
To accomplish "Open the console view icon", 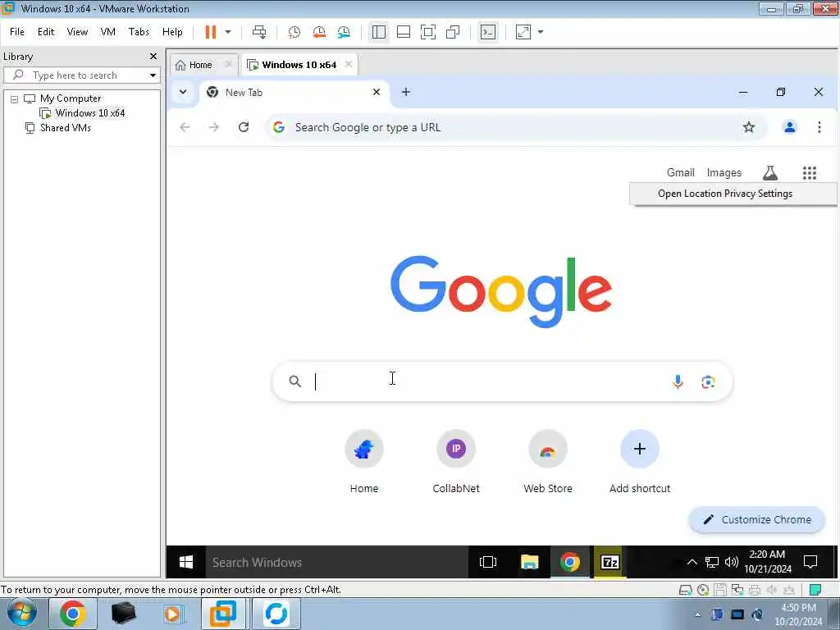I will (x=487, y=32).
